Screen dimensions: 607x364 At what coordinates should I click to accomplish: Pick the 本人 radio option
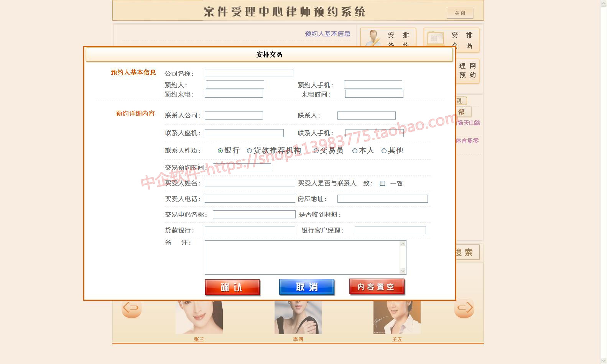(x=355, y=151)
